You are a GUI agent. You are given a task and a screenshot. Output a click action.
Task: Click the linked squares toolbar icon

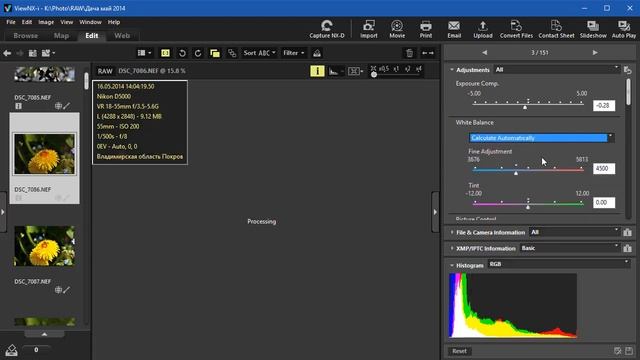[x=232, y=53]
